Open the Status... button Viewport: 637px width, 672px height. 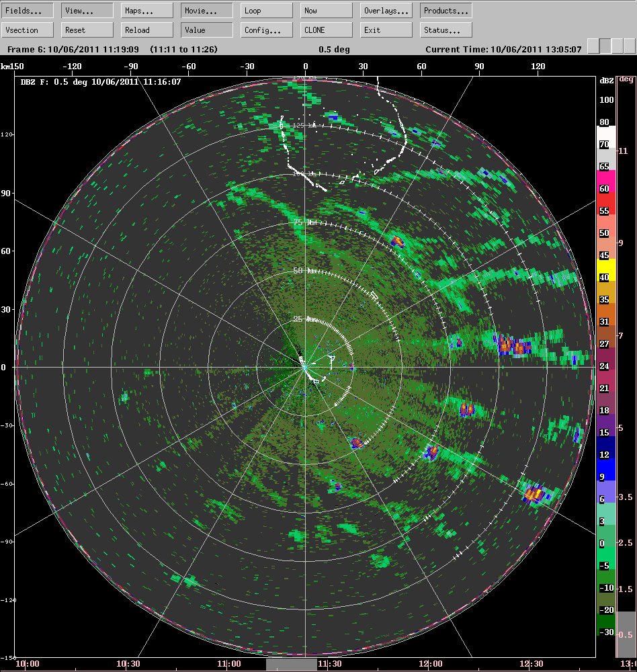(x=446, y=30)
